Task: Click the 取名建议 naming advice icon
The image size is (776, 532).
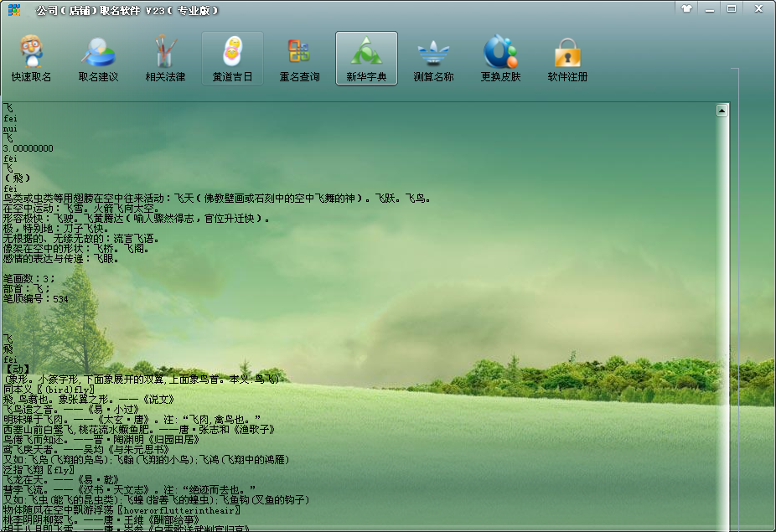Action: click(x=98, y=59)
